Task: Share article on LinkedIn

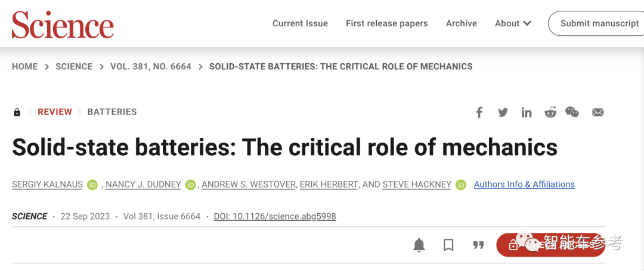Action: point(527,112)
